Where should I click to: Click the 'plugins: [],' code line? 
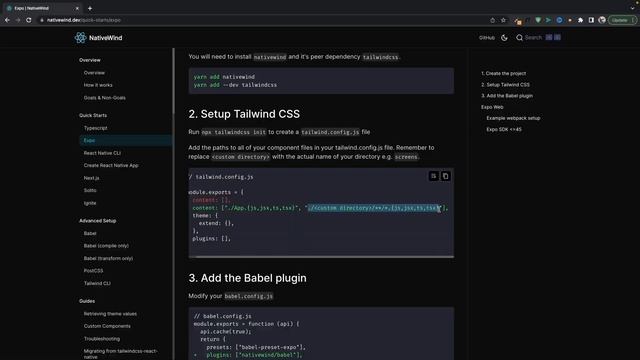click(211, 238)
